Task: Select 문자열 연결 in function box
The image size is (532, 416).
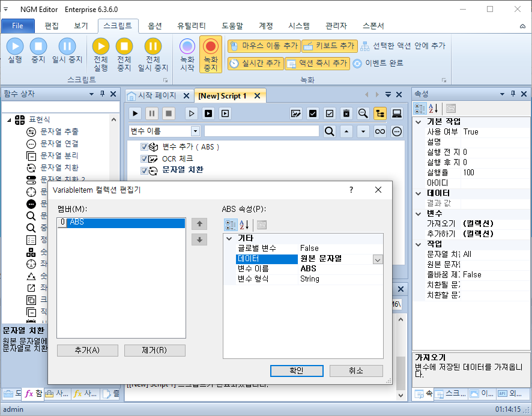Action: tap(59, 143)
